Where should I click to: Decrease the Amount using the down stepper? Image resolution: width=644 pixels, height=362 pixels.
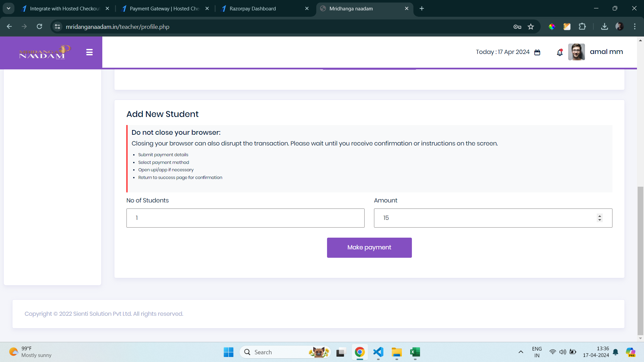pos(600,220)
